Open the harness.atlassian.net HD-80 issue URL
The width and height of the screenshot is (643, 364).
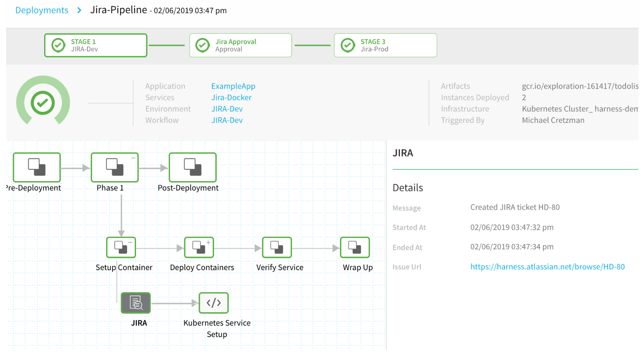tap(547, 267)
